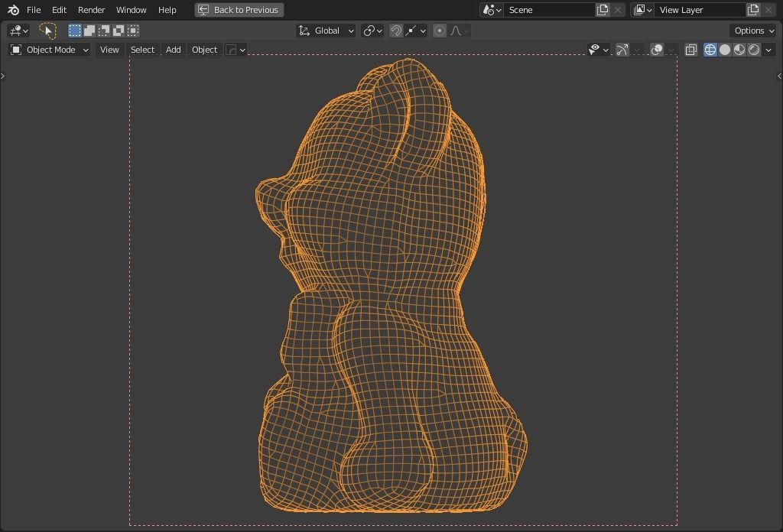Open the File menu
Image resolution: width=783 pixels, height=532 pixels.
point(34,10)
